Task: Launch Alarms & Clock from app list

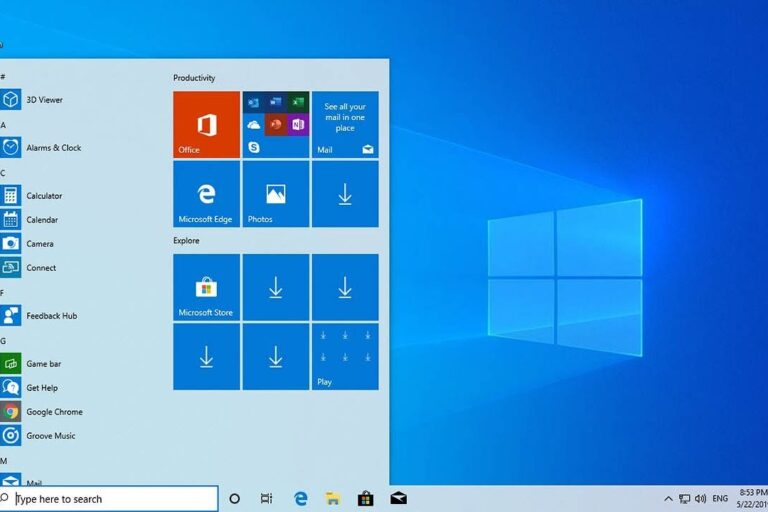Action: [x=53, y=148]
